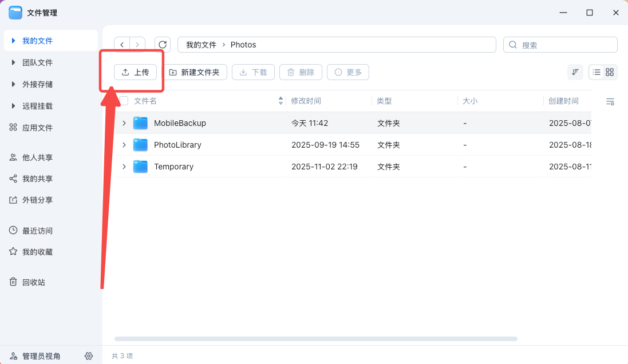The image size is (628, 364).
Task: Create a new folder with 新建文件夹
Action: click(195, 72)
